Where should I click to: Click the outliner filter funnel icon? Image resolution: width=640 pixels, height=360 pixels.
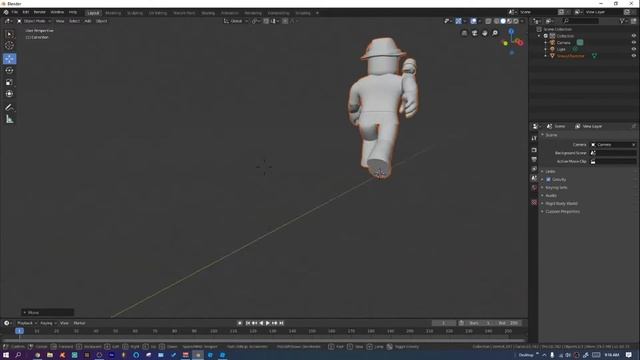[622, 21]
